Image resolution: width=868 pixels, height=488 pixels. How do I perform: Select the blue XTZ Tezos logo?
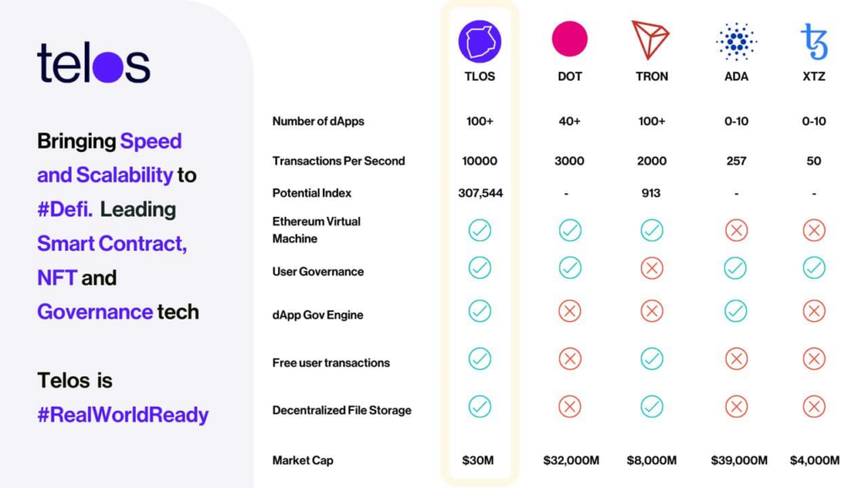(814, 41)
